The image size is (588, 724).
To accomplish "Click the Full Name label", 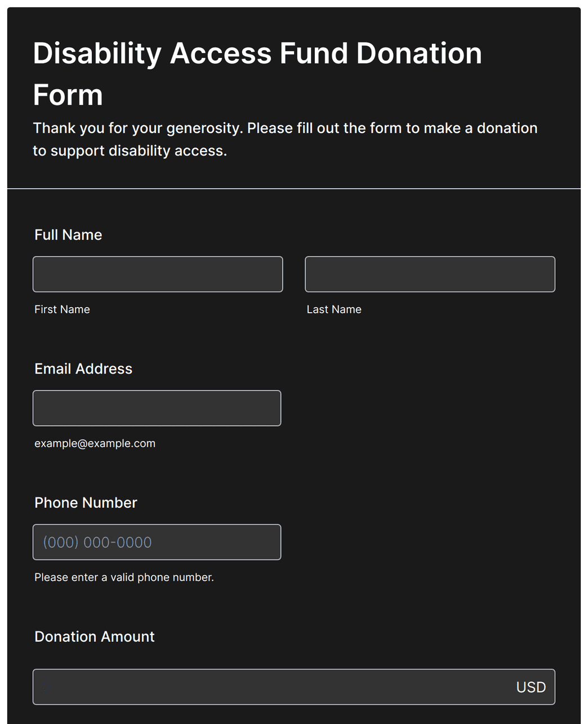I will pyautogui.click(x=68, y=235).
